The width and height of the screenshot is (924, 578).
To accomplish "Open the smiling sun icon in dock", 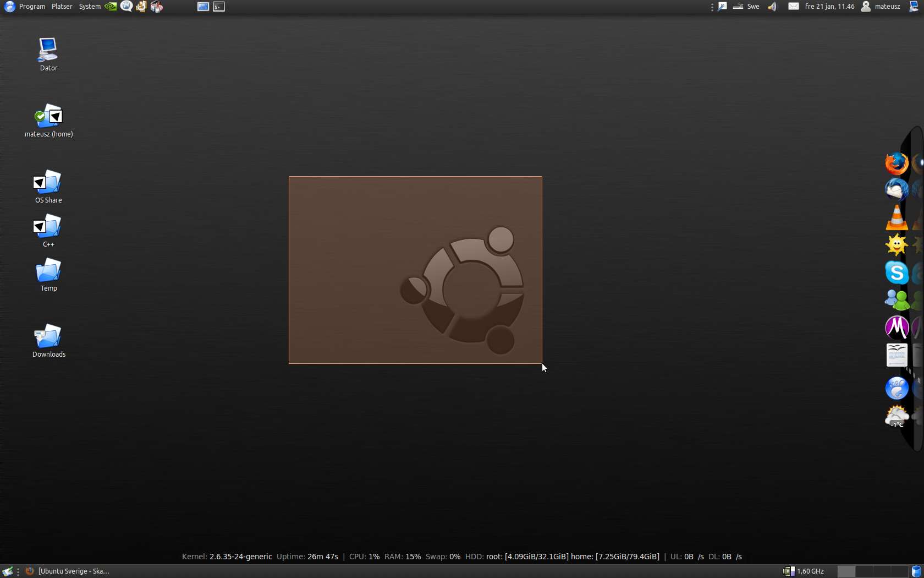I will click(x=897, y=245).
